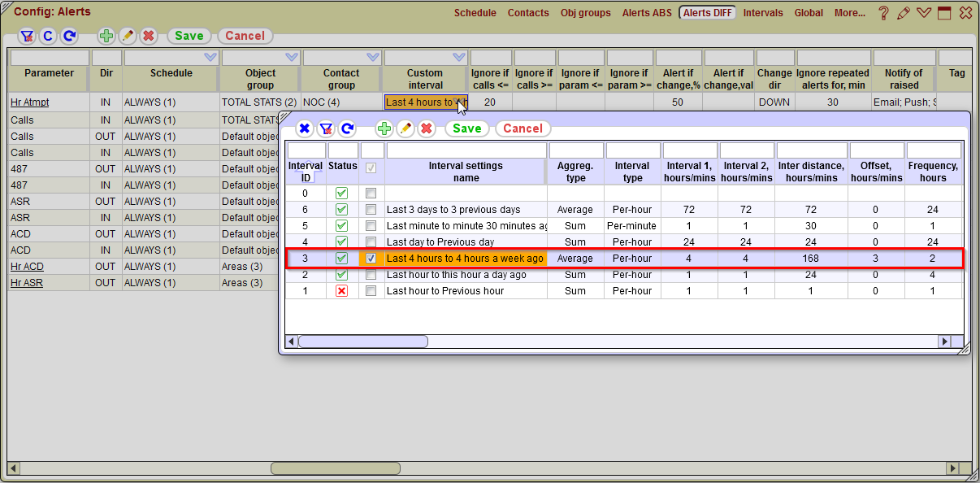Select the edit pencil icon in top right
Screen dimensions: 980x483
tap(904, 12)
